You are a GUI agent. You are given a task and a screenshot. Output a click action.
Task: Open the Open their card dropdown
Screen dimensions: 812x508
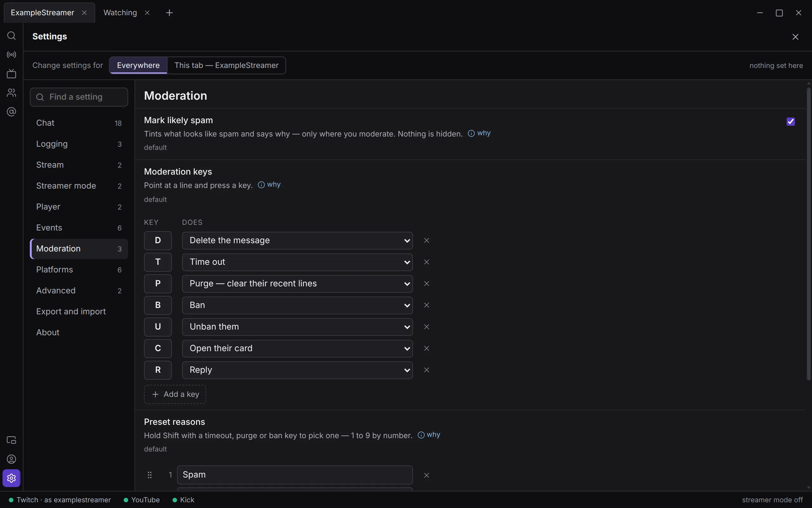coord(297,348)
